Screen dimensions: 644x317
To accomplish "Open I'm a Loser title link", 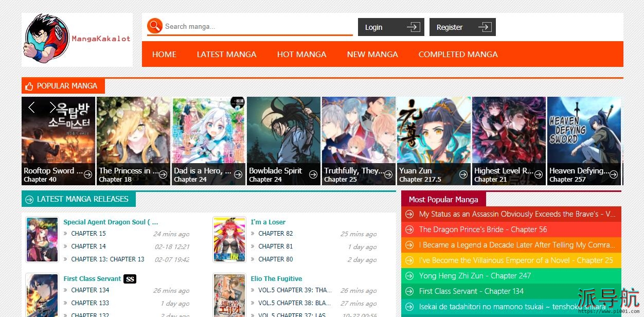I will click(268, 222).
